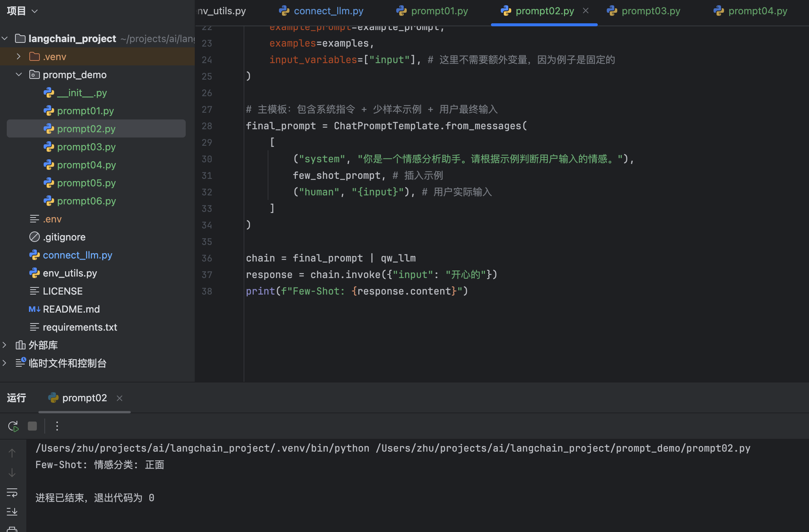
Task: Click the scroll down arrow in console
Action: 12,473
